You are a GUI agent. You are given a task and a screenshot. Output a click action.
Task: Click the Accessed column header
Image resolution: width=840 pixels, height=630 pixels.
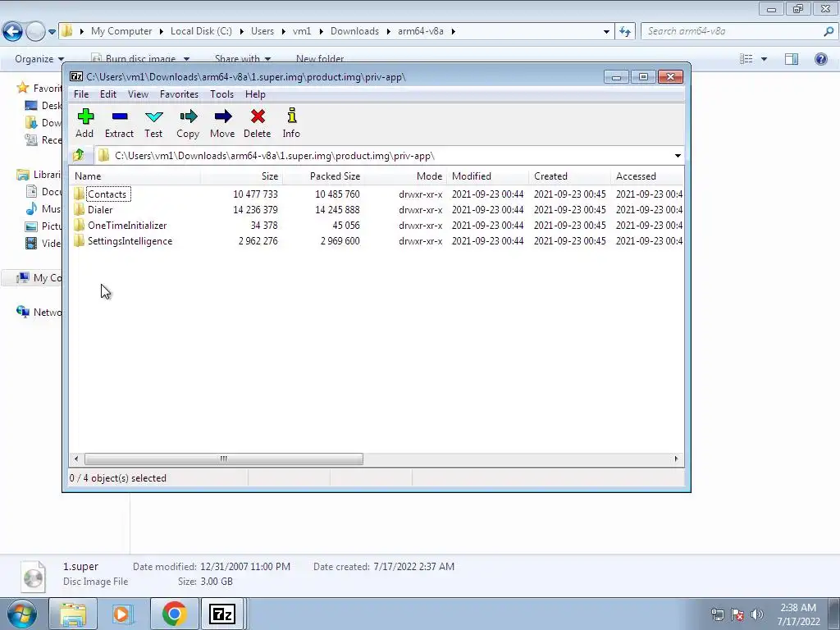pos(647,176)
